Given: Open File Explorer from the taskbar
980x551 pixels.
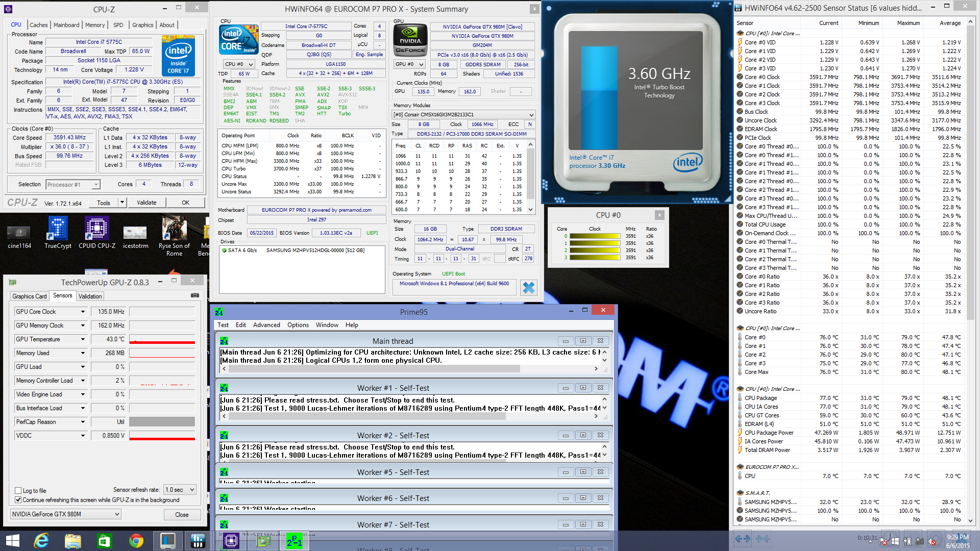Looking at the screenshot, I should click(73, 541).
